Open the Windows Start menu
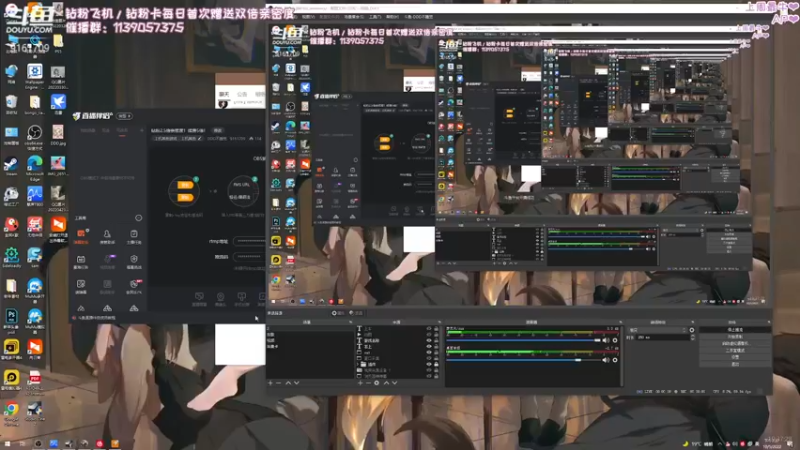 tap(7, 444)
